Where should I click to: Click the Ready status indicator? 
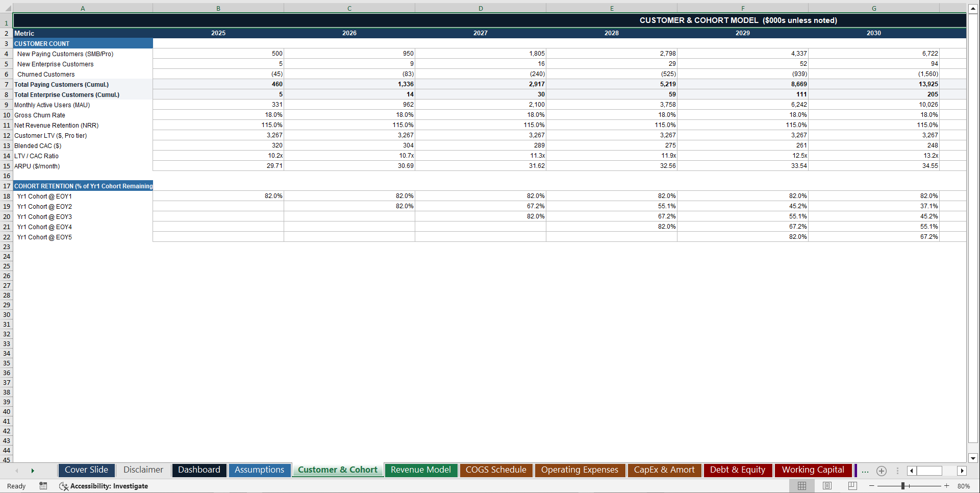point(16,486)
